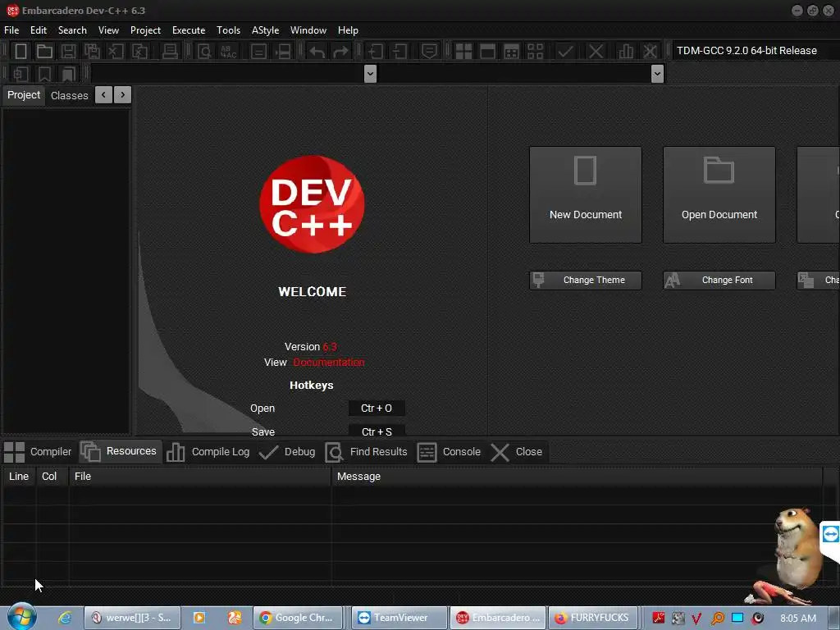This screenshot has width=840, height=630.
Task: Click the Rebuild All dotted-squares icon
Action: pyautogui.click(x=535, y=52)
